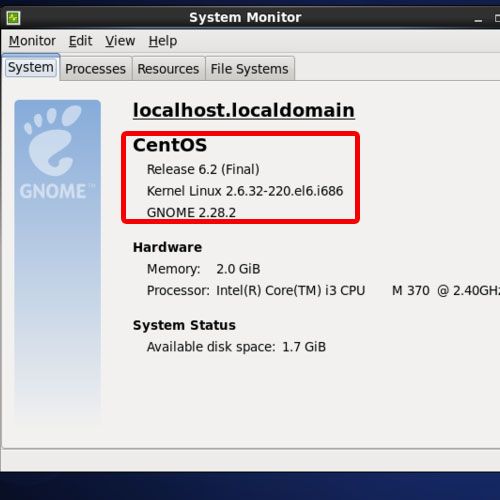
Task: Click the Kernel Linux 2.6.32-220.el6.i686 line
Action: (245, 191)
